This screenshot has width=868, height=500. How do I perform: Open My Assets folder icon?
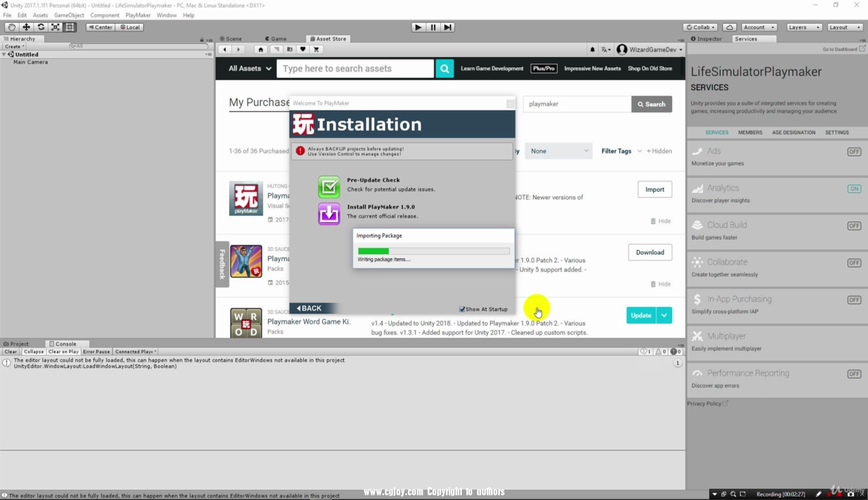[290, 49]
